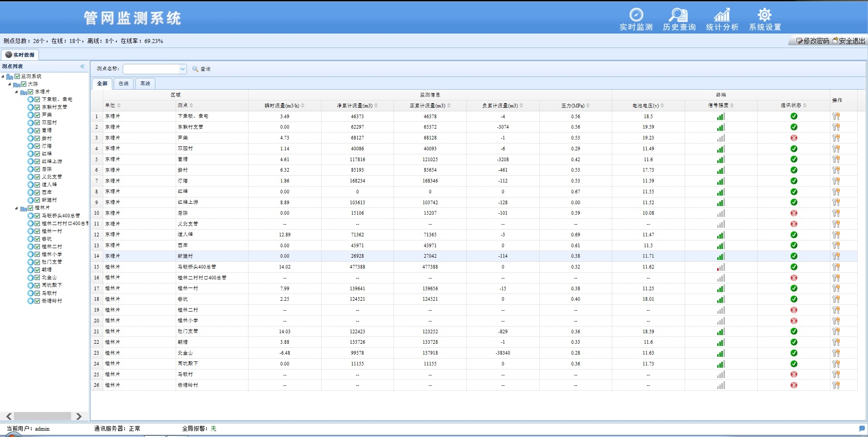Screen dimensions: 868x437
Task: Click the 查询 search button
Action: [x=201, y=69]
